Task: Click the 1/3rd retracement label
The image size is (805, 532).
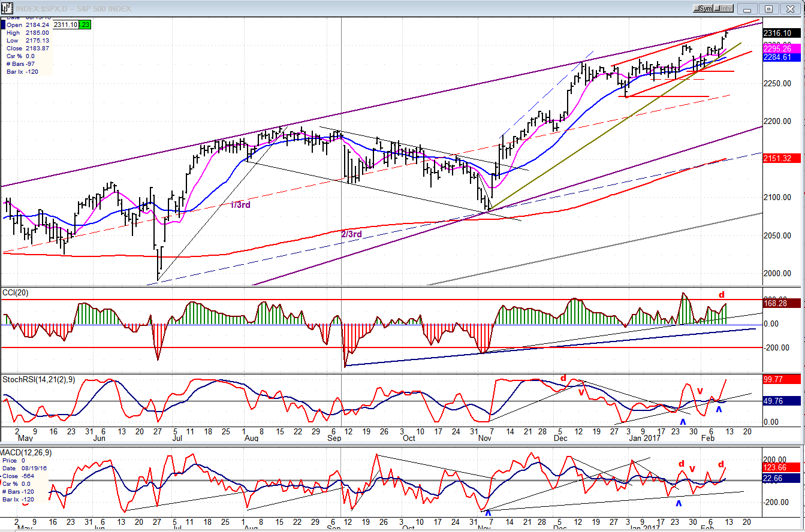Action: coord(240,205)
